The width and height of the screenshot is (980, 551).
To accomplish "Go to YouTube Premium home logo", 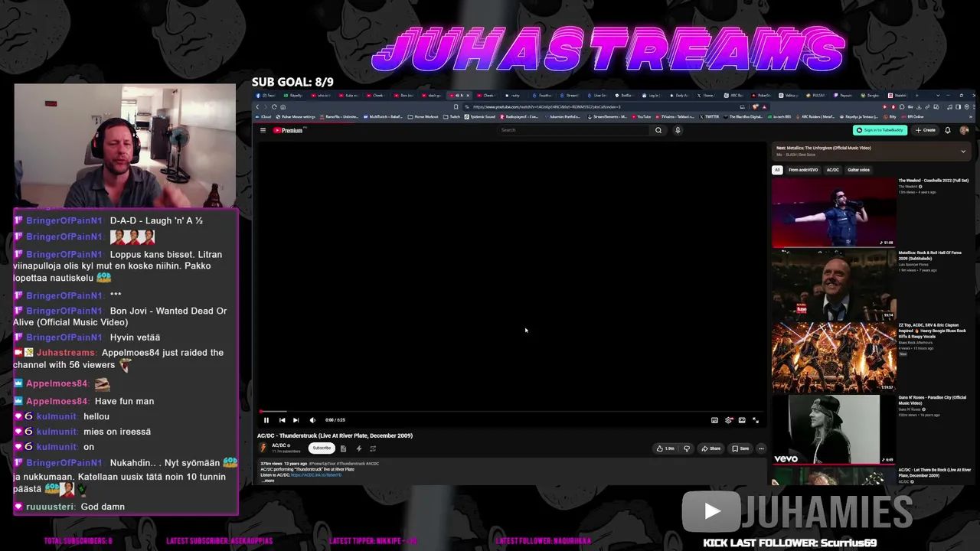I will click(289, 130).
